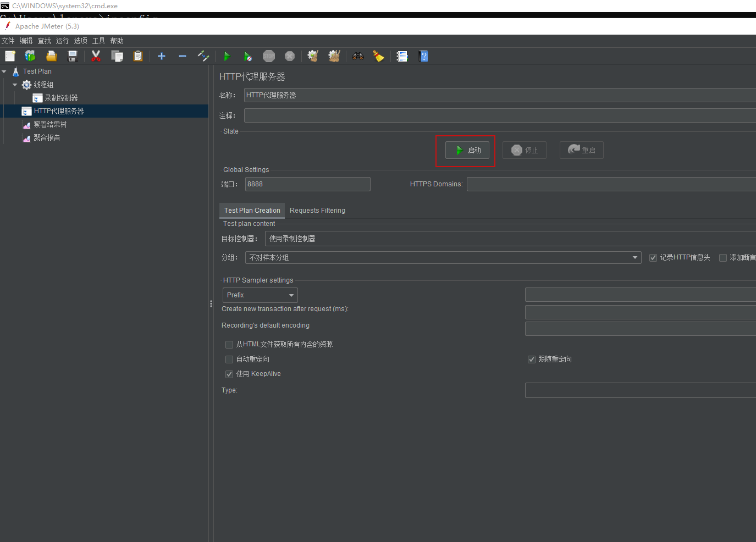Select HTTP代理服务器 in the tree
The image size is (756, 542).
pos(59,111)
